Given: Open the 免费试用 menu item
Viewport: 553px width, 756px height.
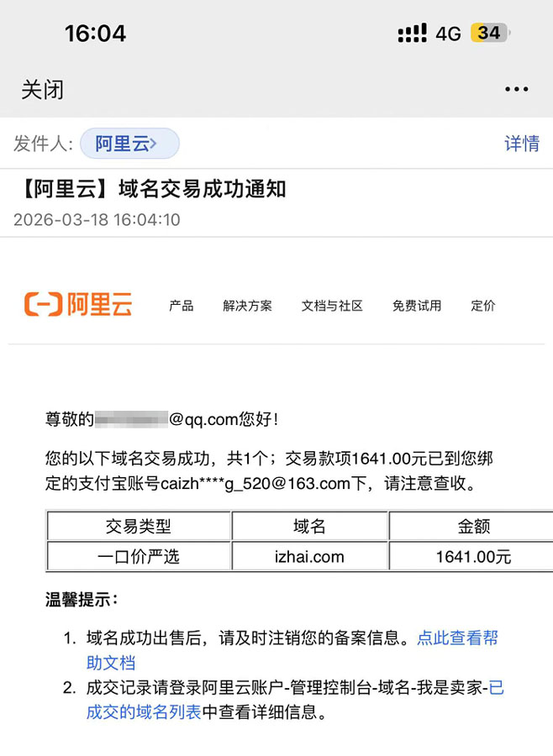Looking at the screenshot, I should tap(417, 306).
